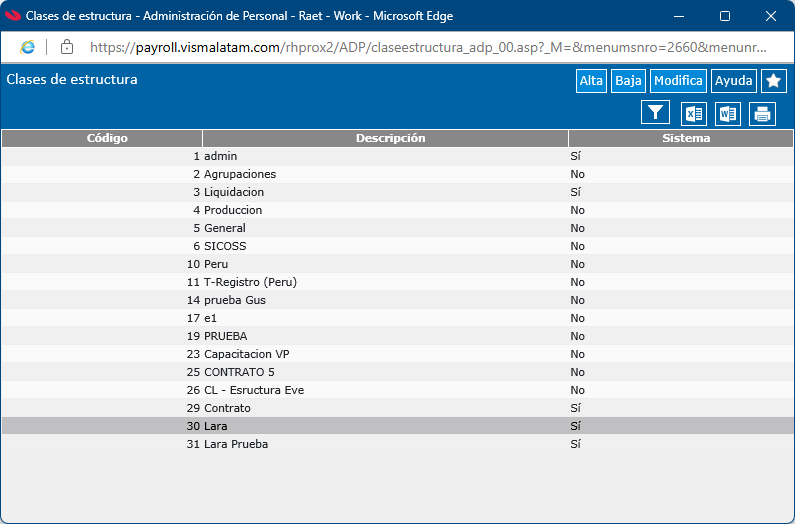Select the prueba Gus row
The height and width of the screenshot is (524, 795).
coord(398,300)
